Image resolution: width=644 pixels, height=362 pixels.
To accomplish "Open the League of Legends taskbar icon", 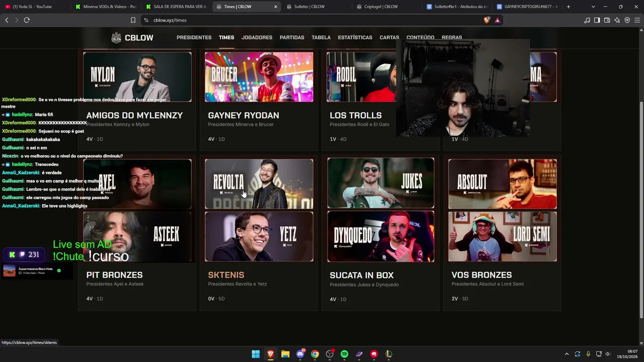I will tap(388, 354).
